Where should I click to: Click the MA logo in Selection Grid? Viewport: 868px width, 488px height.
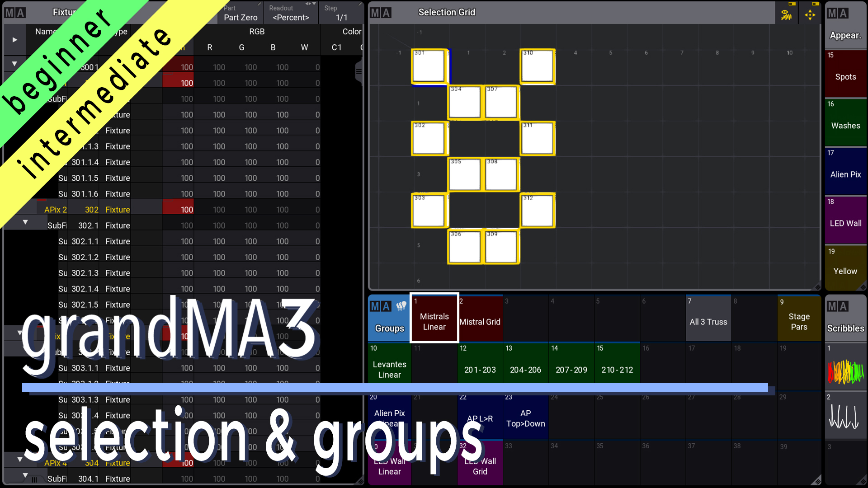point(380,13)
